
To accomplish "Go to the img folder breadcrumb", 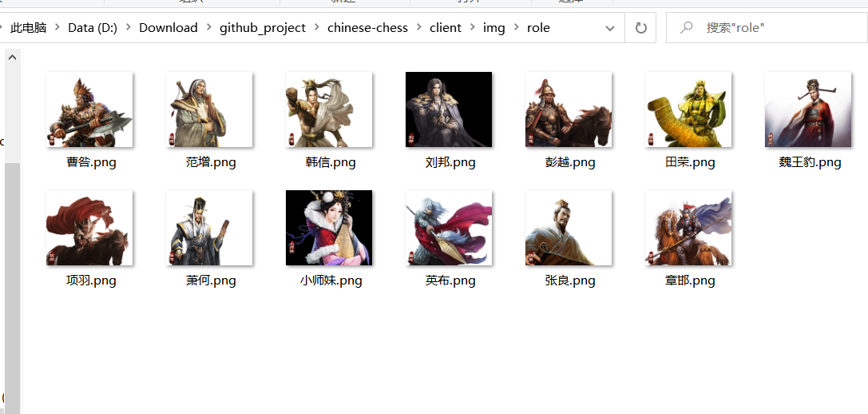I will pos(493,28).
